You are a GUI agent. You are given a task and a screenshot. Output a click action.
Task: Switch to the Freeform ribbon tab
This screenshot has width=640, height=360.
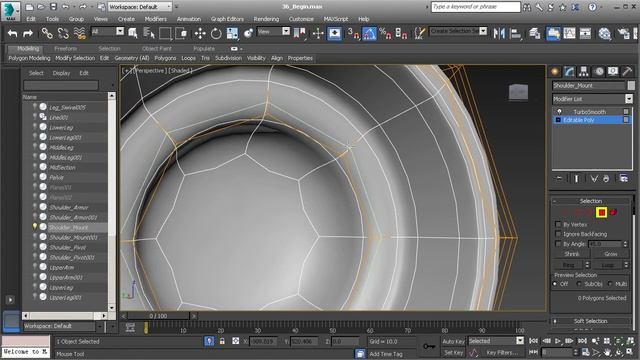point(66,49)
